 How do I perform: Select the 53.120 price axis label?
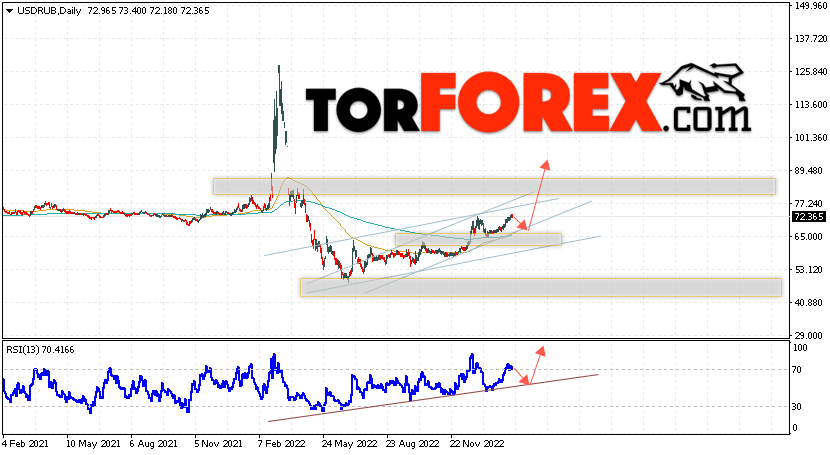coord(808,270)
